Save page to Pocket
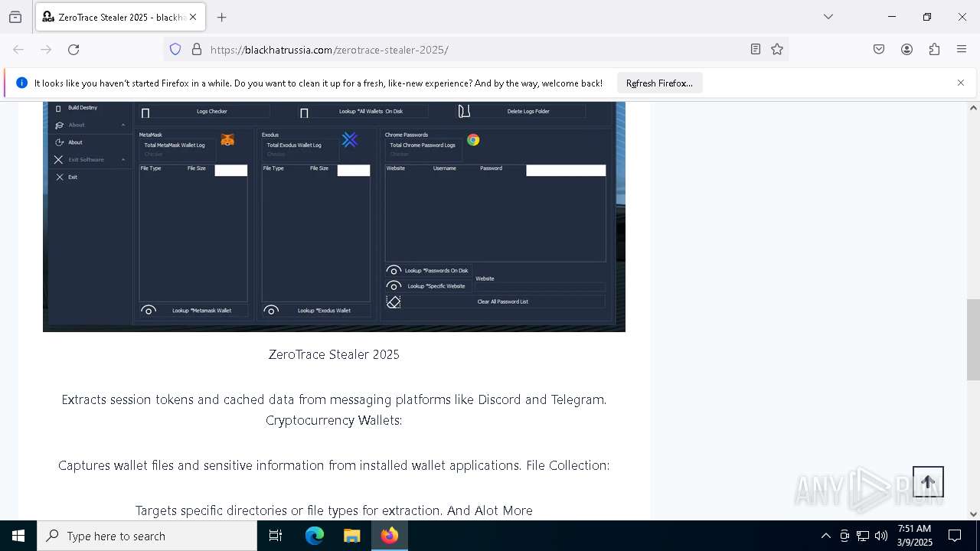 (879, 50)
